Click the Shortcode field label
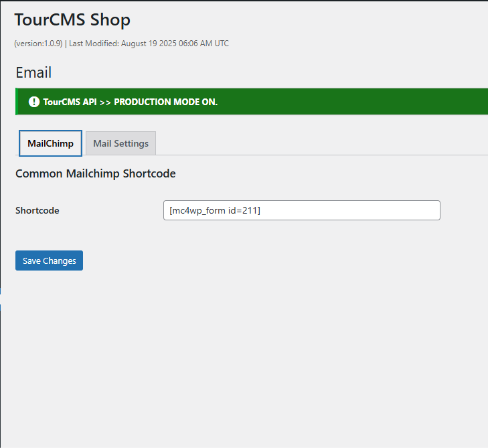 point(37,210)
